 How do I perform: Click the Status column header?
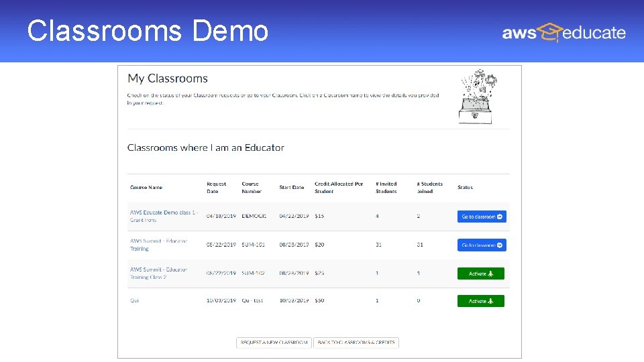[x=465, y=187]
